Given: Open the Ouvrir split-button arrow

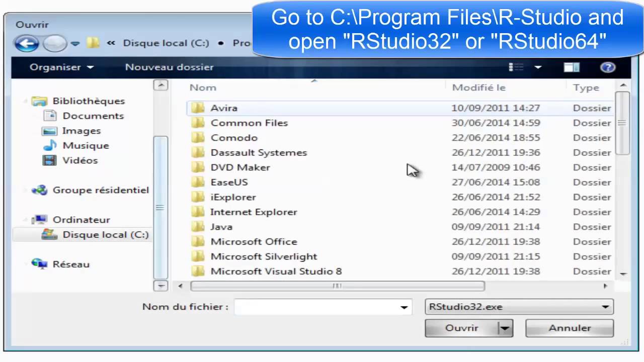Looking at the screenshot, I should pyautogui.click(x=505, y=328).
